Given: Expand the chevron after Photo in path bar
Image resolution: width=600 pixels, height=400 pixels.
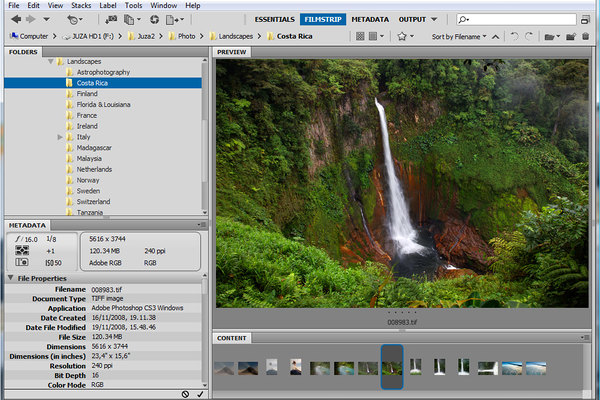Looking at the screenshot, I should tap(201, 36).
